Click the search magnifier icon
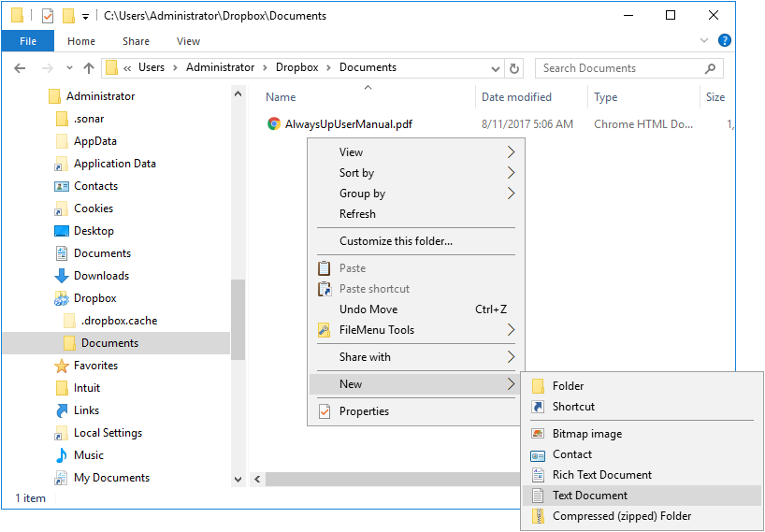This screenshot has height=532, width=765. click(x=710, y=68)
